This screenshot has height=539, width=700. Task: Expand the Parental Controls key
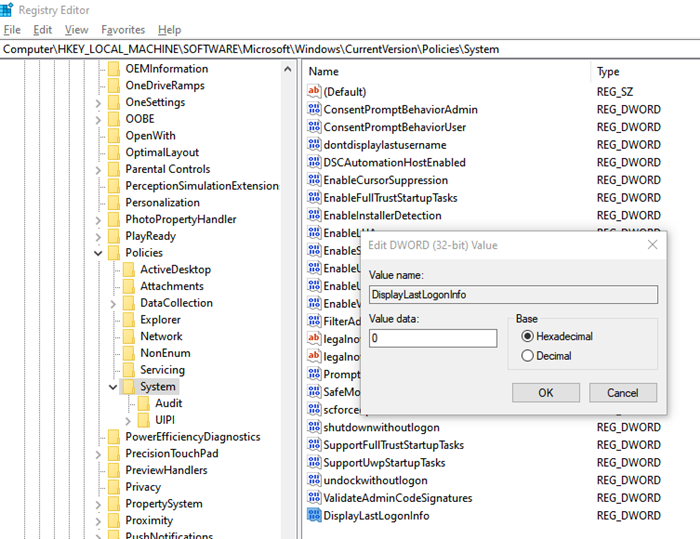click(x=98, y=170)
